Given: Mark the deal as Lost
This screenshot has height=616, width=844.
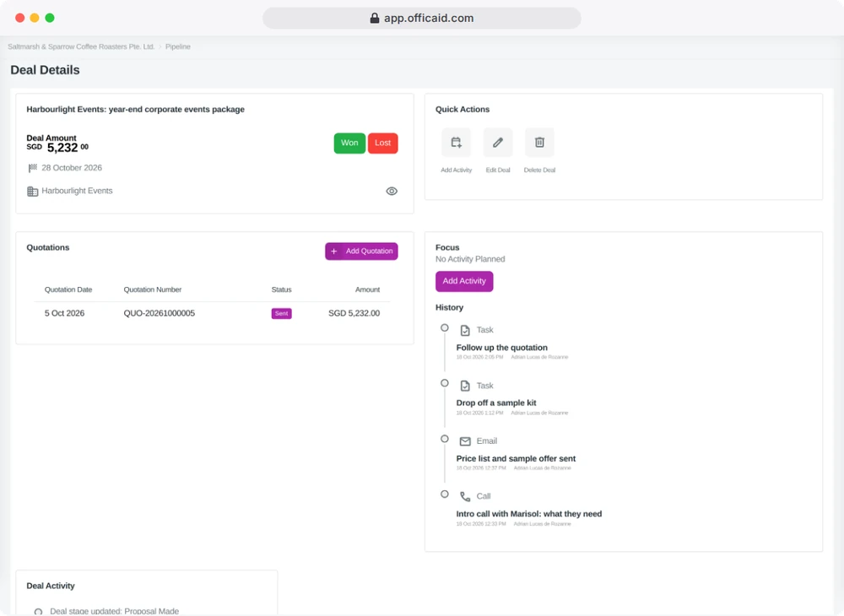Looking at the screenshot, I should pos(382,143).
